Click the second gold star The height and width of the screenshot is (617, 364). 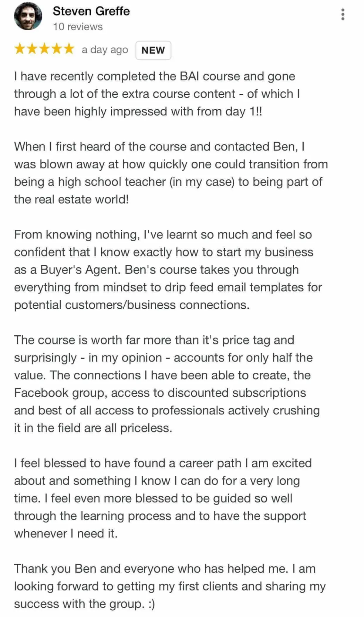pyautogui.click(x=32, y=49)
